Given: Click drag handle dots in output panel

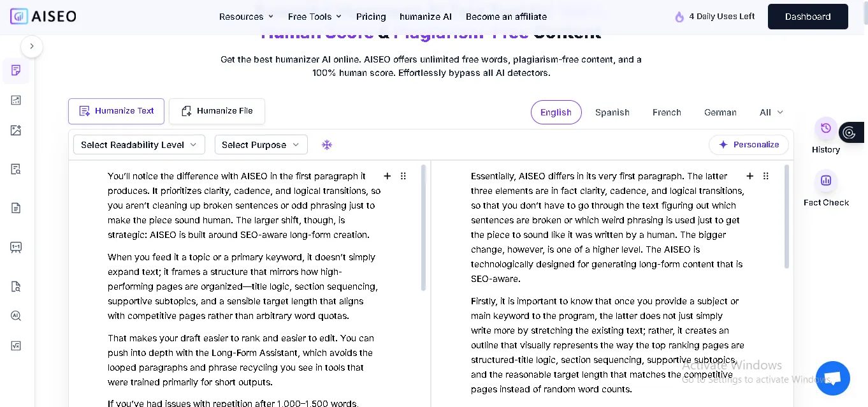Looking at the screenshot, I should coord(766,176).
